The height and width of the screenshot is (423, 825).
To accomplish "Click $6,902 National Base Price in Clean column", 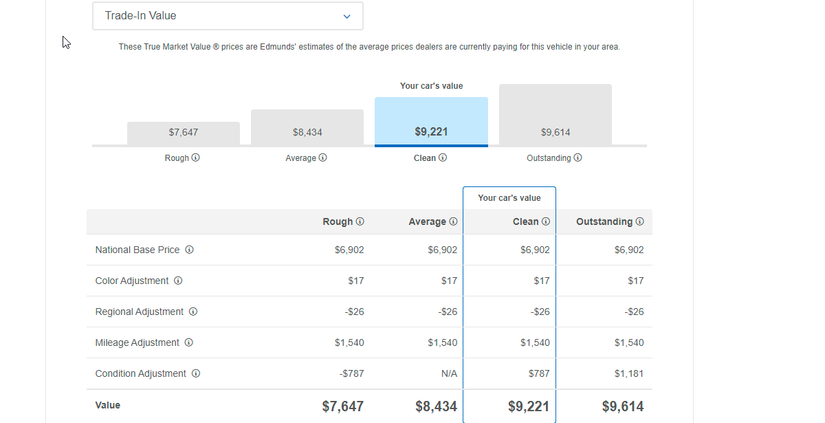I will (x=535, y=250).
